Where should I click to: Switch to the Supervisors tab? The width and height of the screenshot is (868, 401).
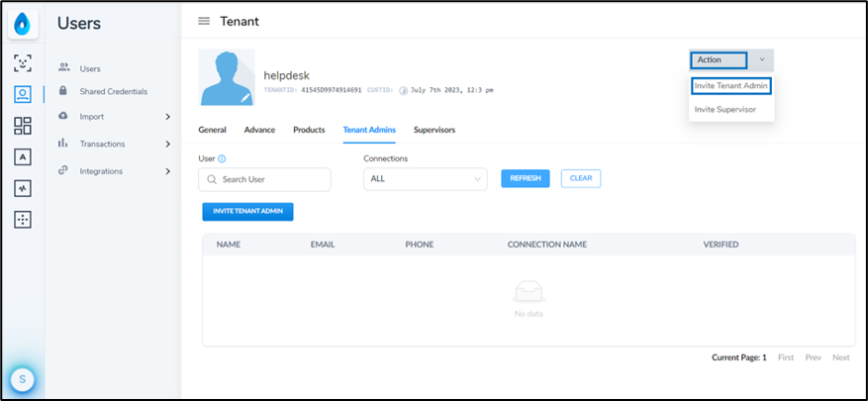(x=434, y=130)
